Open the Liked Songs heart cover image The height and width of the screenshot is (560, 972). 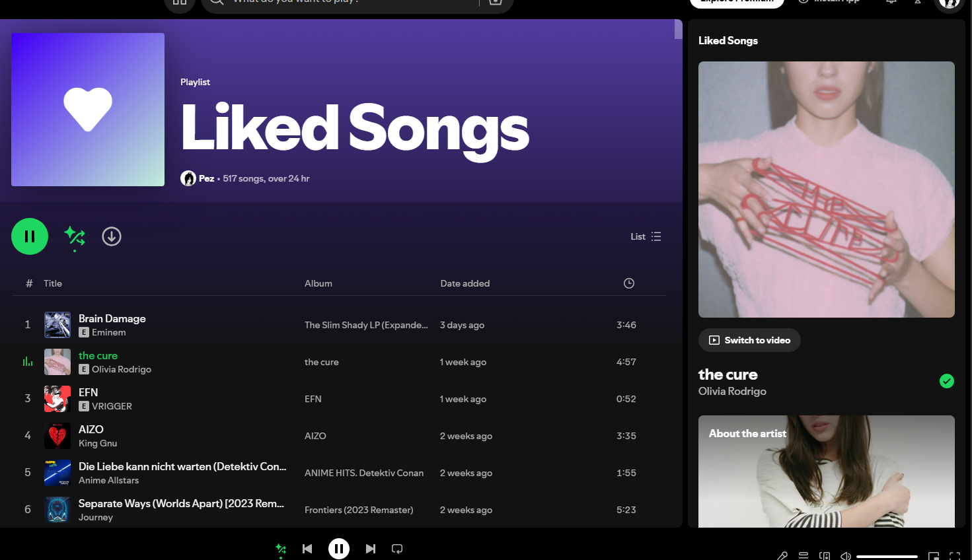point(88,110)
